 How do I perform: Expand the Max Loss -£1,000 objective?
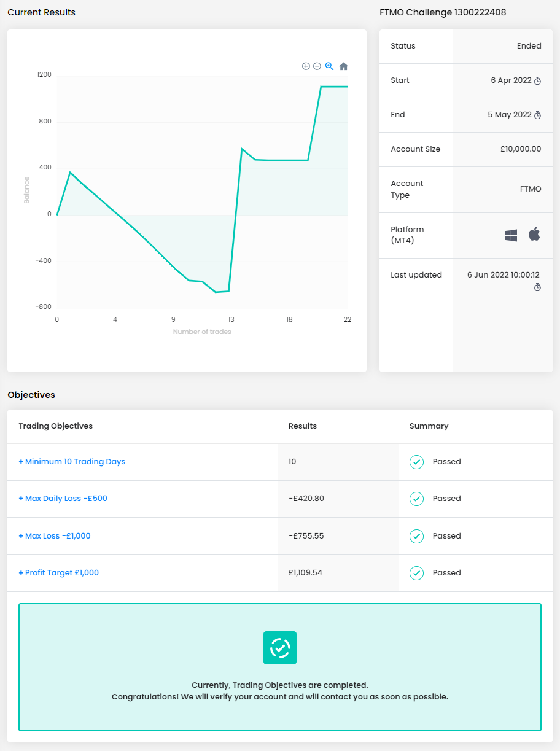[55, 536]
